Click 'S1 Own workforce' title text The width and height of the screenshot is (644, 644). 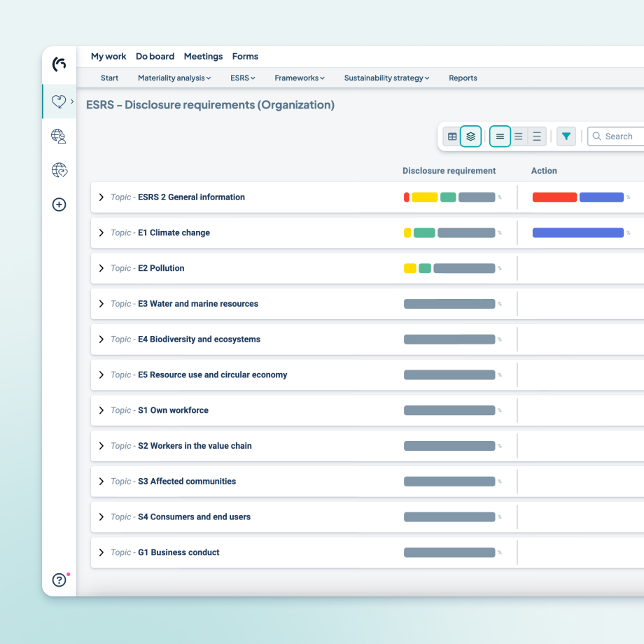[x=173, y=410]
